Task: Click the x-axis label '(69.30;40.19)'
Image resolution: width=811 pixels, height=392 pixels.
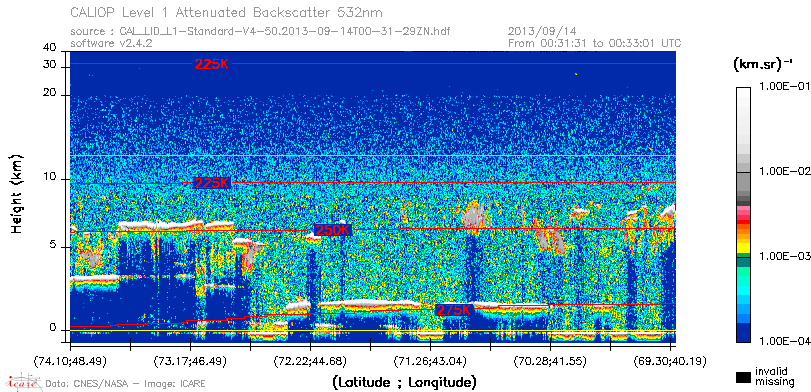Action: tap(671, 360)
